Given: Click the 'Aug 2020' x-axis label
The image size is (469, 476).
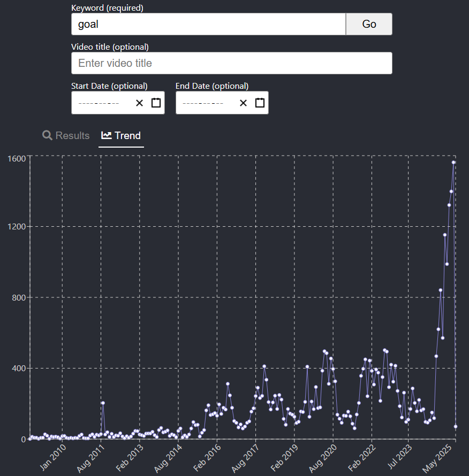Looking at the screenshot, I should pyautogui.click(x=323, y=458).
